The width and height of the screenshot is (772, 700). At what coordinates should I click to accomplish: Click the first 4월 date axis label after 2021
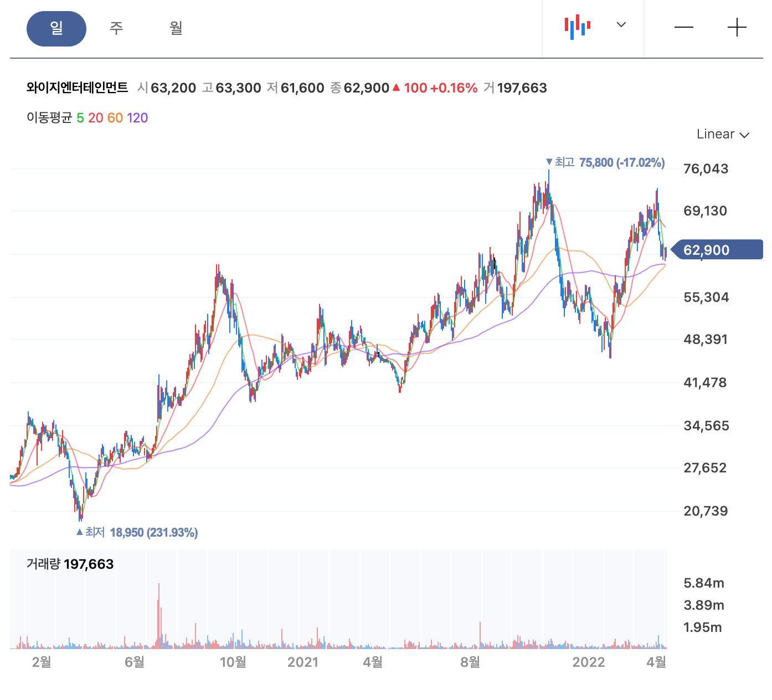pos(373,662)
